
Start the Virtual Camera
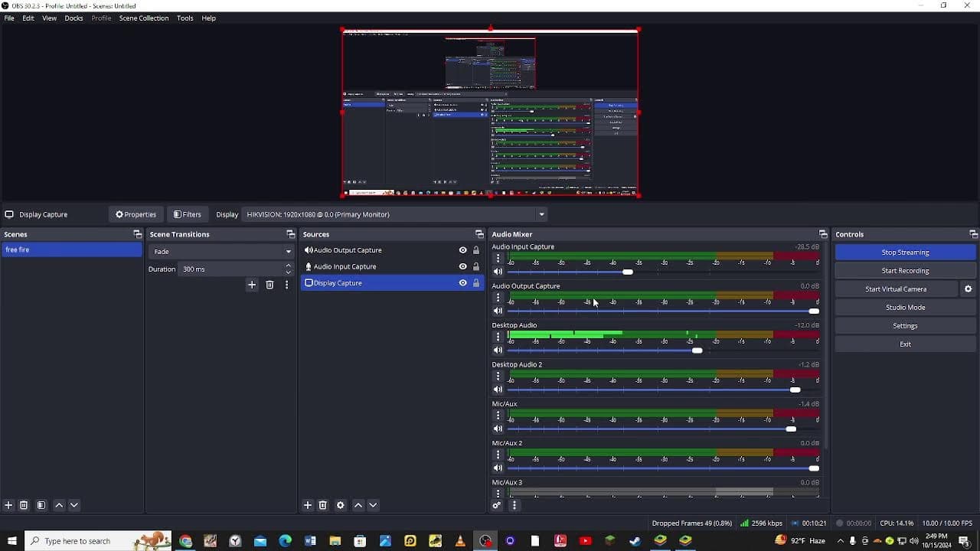pos(896,289)
